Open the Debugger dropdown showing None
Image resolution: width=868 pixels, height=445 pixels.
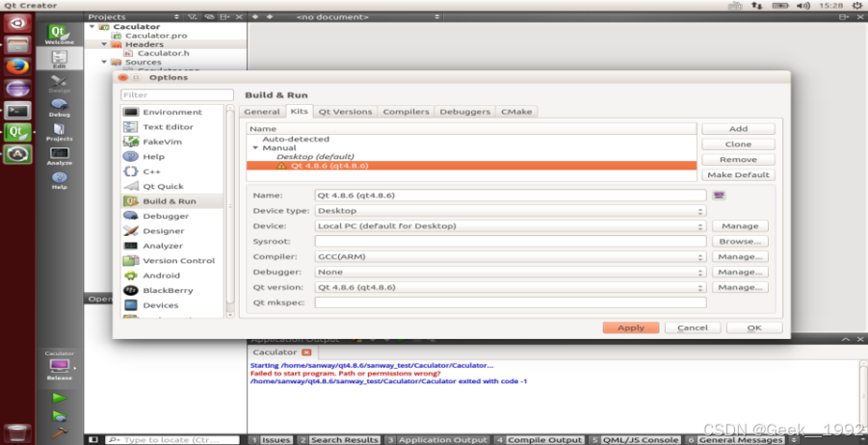click(x=511, y=273)
